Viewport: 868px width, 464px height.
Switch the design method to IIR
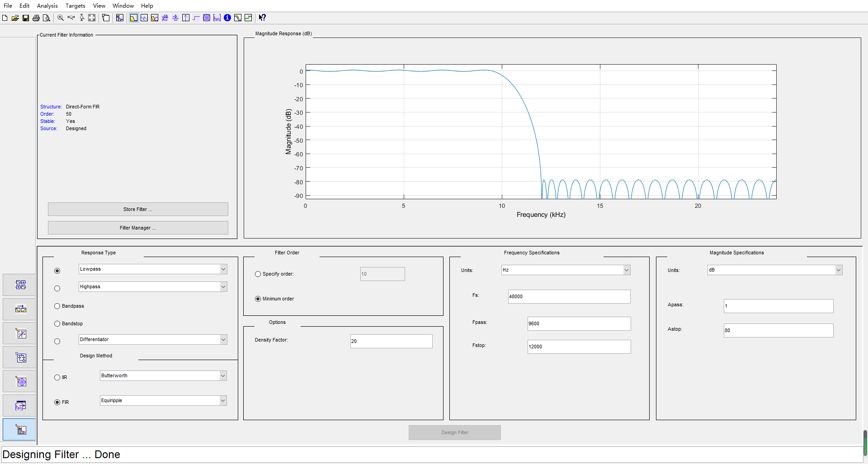pos(57,377)
